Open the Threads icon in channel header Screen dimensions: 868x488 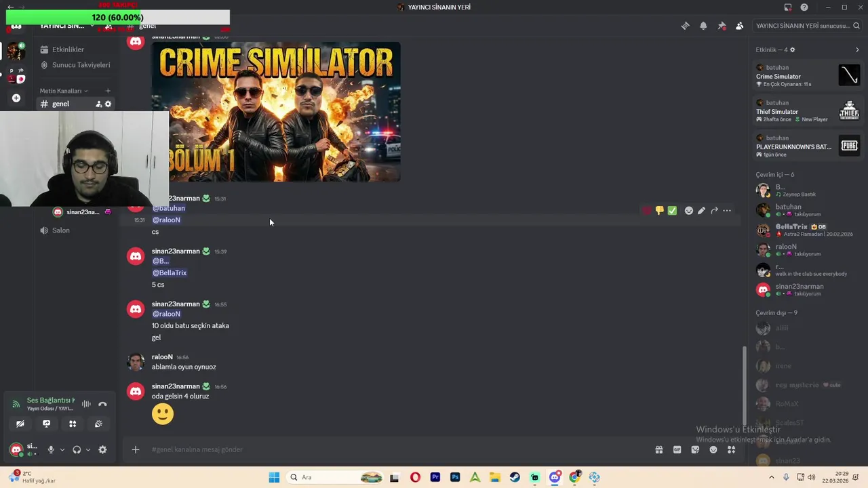(685, 26)
